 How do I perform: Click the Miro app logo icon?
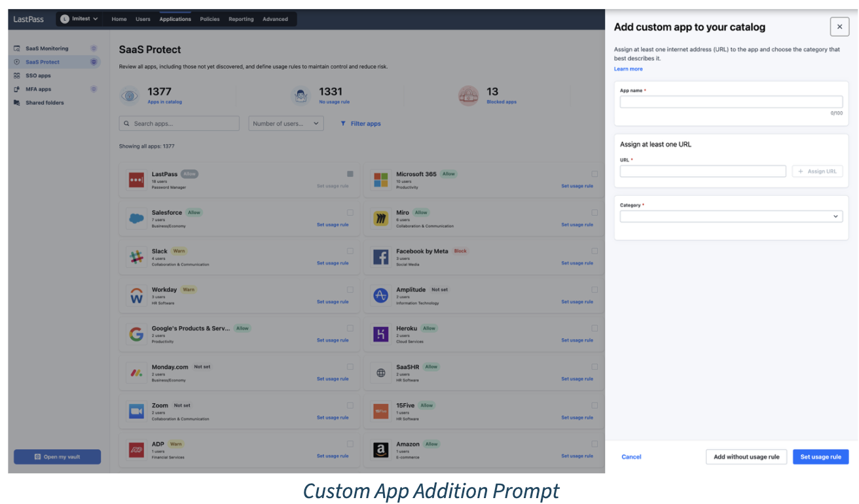[x=380, y=219]
